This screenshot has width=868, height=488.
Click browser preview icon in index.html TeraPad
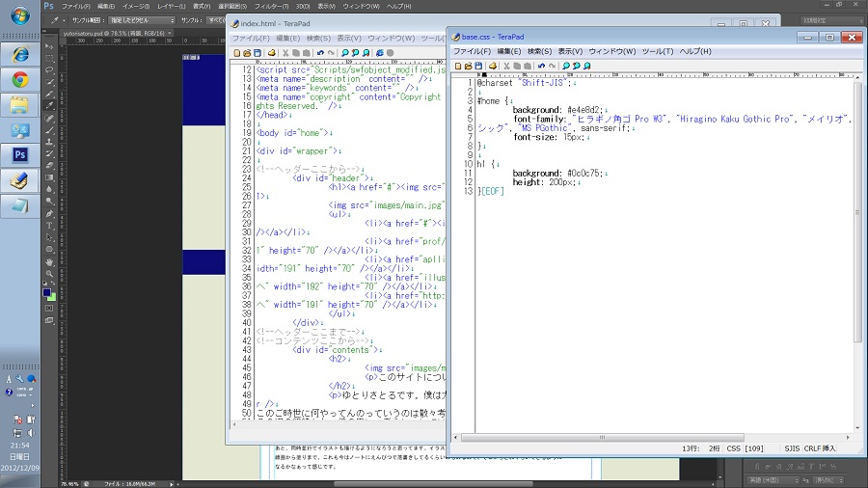[x=379, y=53]
